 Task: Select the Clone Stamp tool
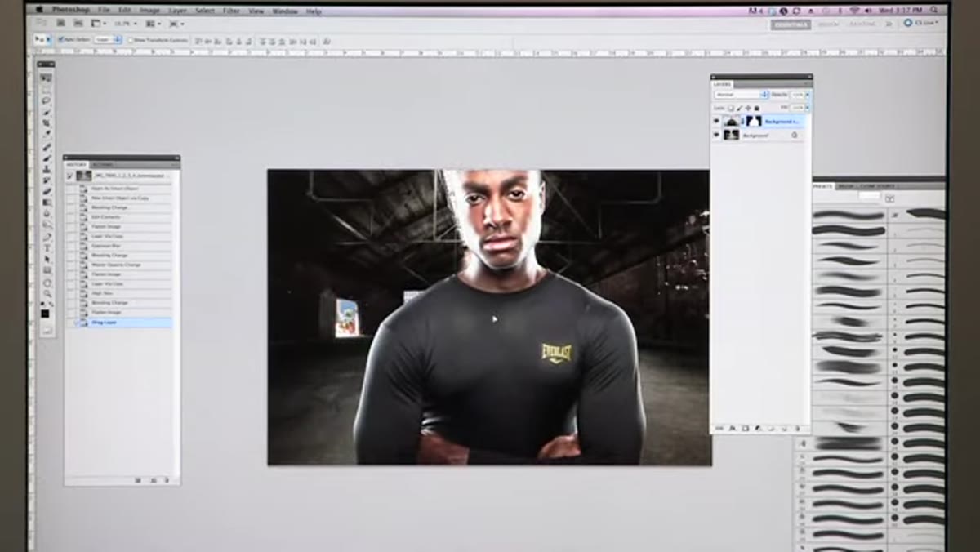tap(46, 169)
